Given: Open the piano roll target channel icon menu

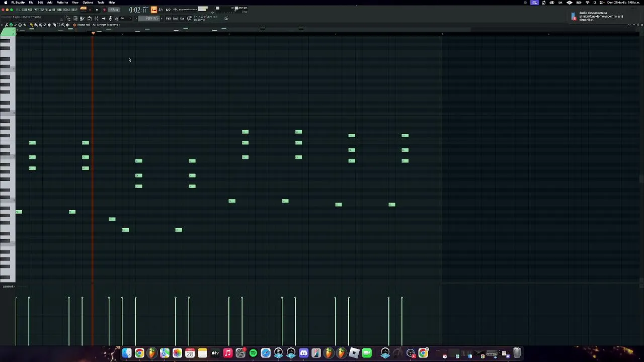Looking at the screenshot, I should coord(74,25).
